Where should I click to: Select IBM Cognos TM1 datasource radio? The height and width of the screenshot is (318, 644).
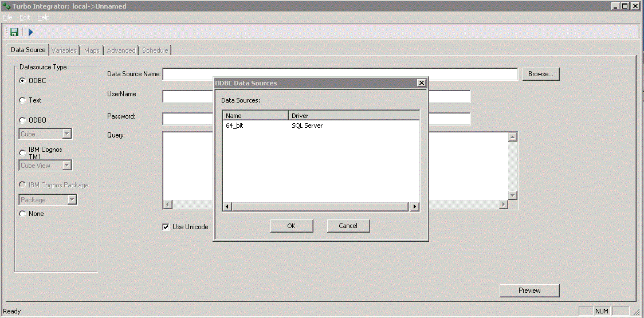[22, 153]
